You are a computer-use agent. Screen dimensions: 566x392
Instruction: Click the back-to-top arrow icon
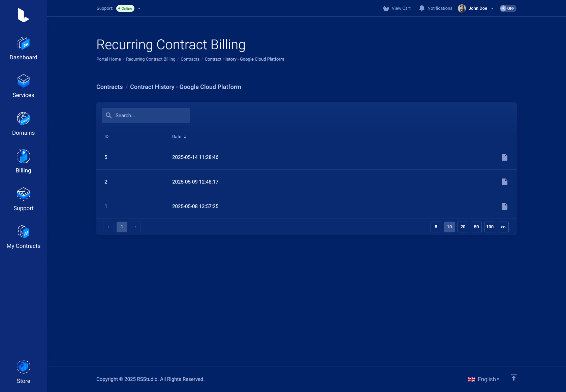tap(514, 378)
